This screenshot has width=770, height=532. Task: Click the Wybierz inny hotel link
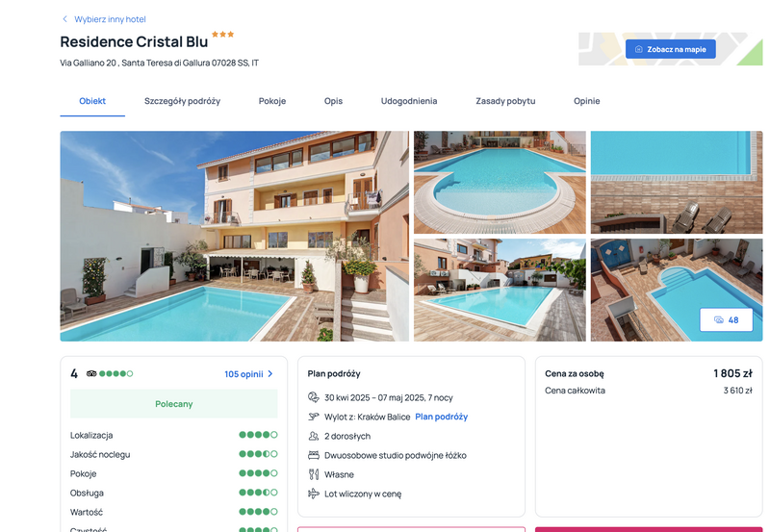click(x=110, y=19)
